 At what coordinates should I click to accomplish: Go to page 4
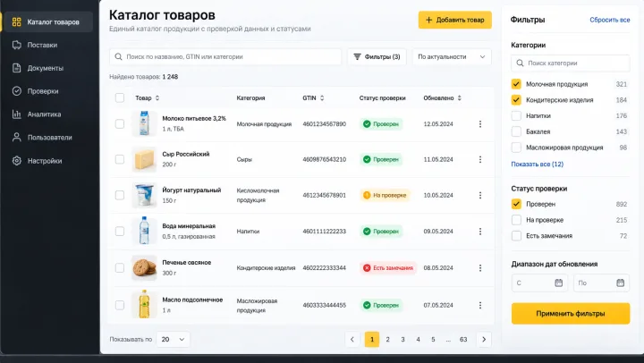pyautogui.click(x=418, y=339)
